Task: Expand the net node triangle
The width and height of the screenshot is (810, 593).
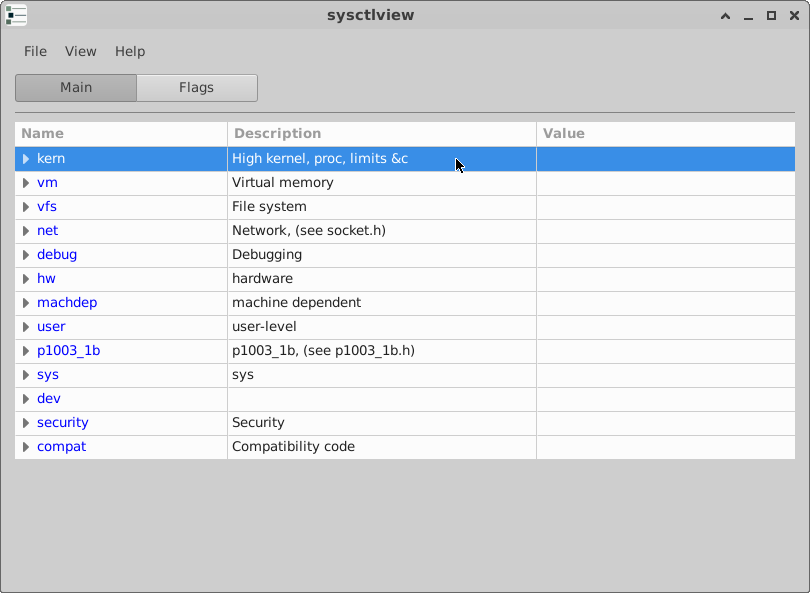Action: click(26, 231)
